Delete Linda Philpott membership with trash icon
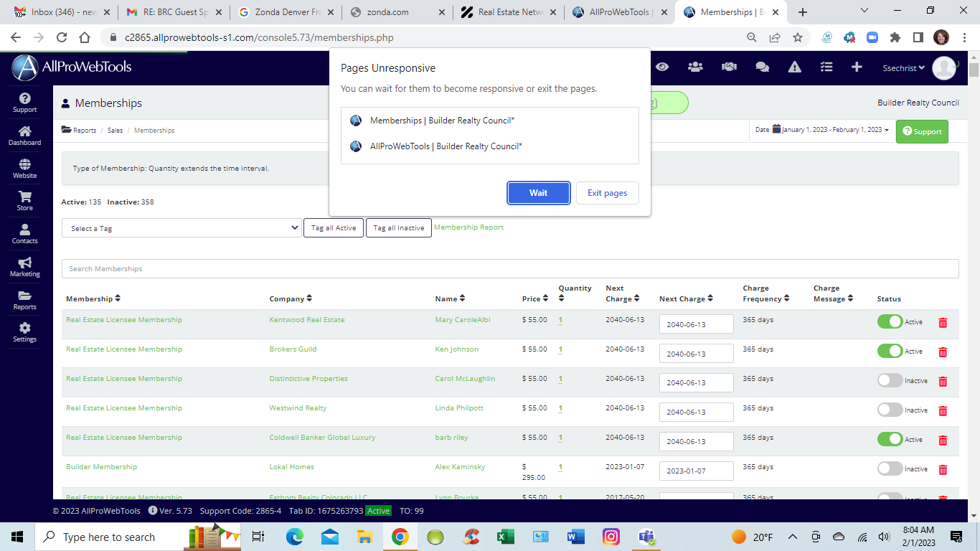Screen dimensions: 980x551 [943, 411]
